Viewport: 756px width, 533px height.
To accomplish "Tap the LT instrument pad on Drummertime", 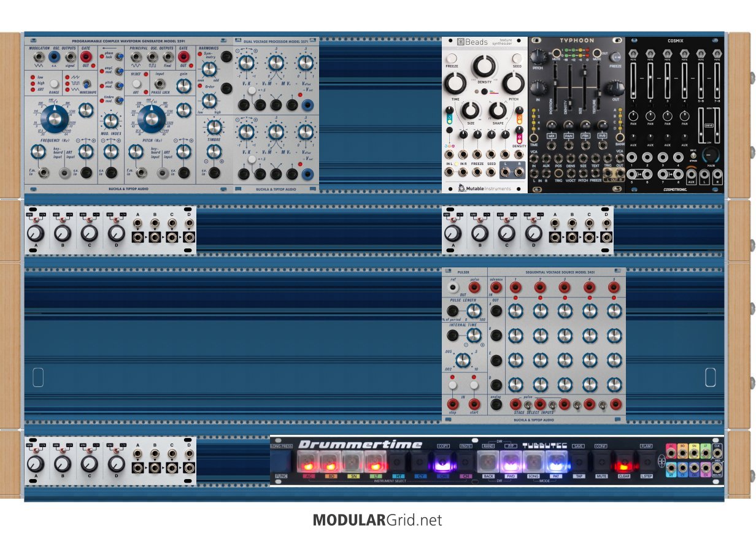I will pyautogui.click(x=374, y=461).
